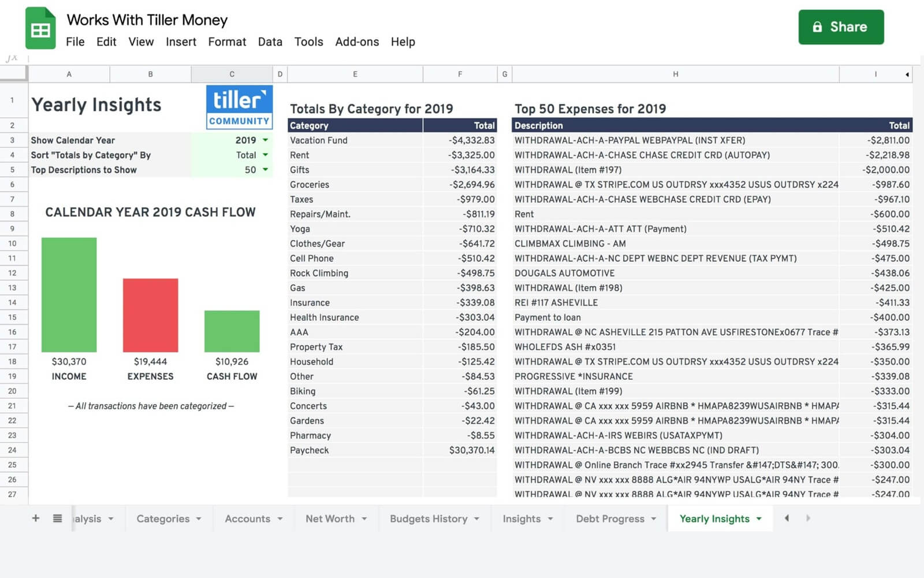Open the all sheets list icon
This screenshot has width=924, height=578.
pyautogui.click(x=57, y=518)
